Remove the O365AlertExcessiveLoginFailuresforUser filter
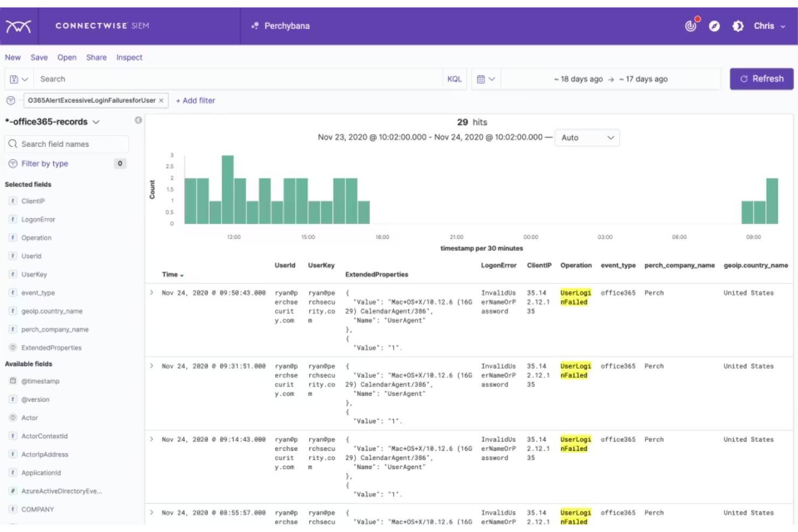 161,100
